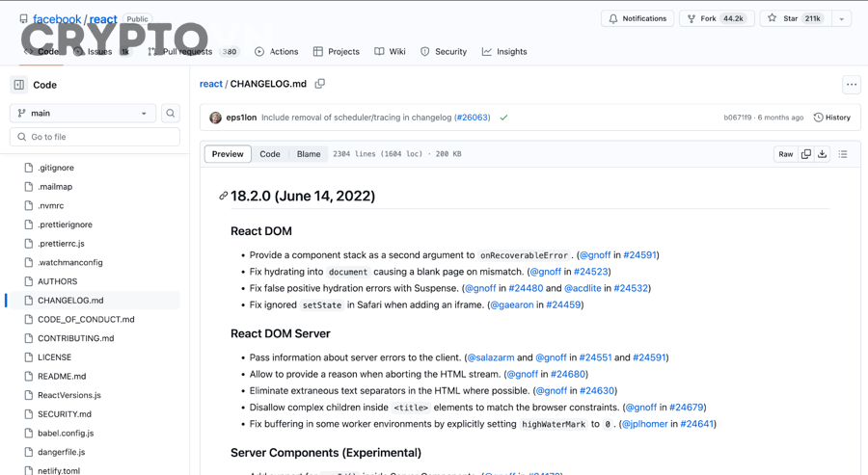Click the anchor link icon beside 18.2.0 heading
This screenshot has height=475, width=868.
tap(223, 196)
